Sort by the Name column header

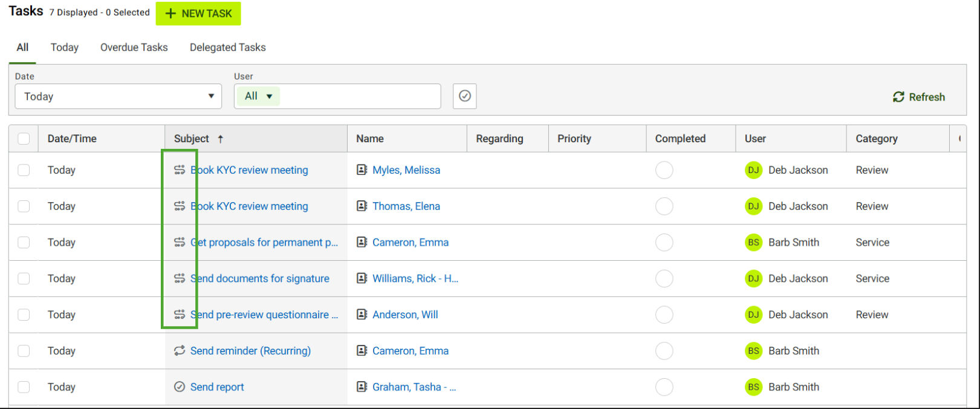point(407,139)
